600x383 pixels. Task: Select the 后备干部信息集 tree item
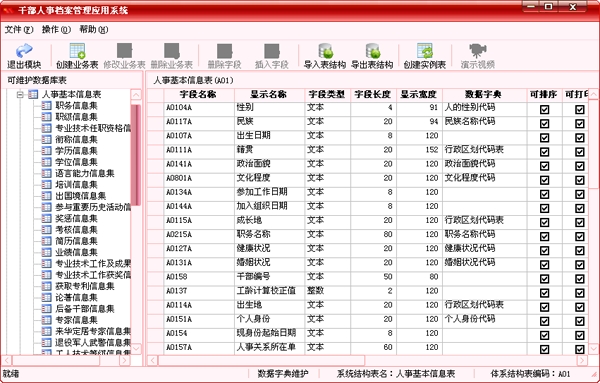point(85,308)
